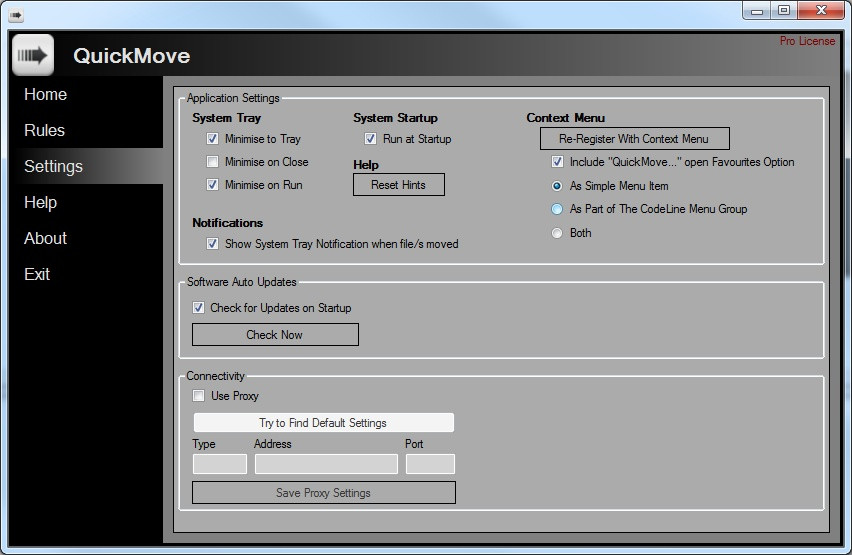Toggle Minimise to Tray checkbox
The height and width of the screenshot is (555, 852).
212,139
